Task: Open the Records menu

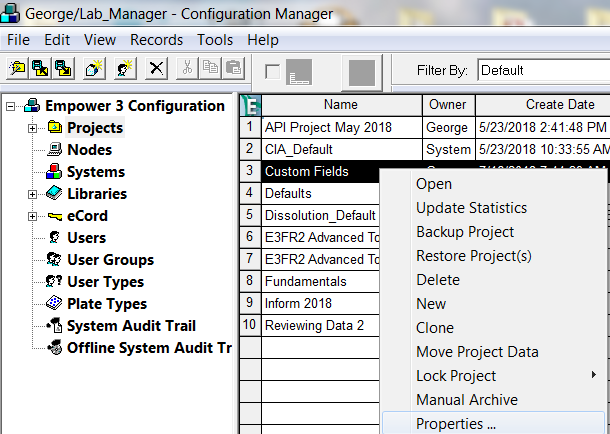Action: click(156, 40)
